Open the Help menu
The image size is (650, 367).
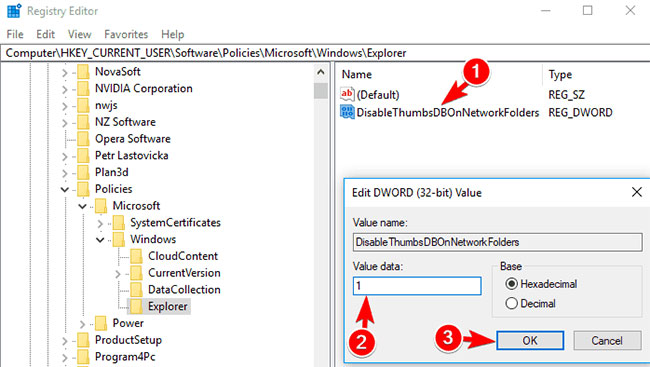pyautogui.click(x=172, y=34)
